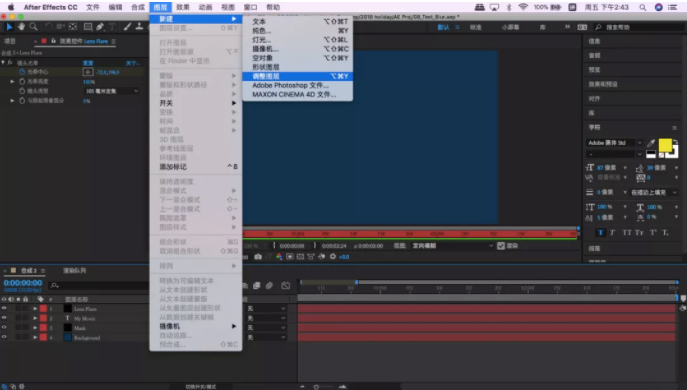Choose 摄像机... from the submenu
Screen dimensions: 687x390
click(297, 49)
